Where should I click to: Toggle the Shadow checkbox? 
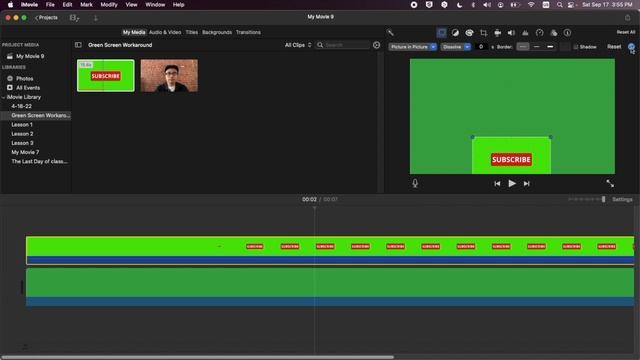[x=576, y=47]
